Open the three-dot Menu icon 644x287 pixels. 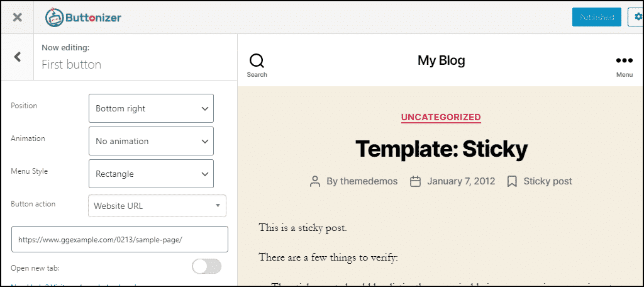pos(624,61)
